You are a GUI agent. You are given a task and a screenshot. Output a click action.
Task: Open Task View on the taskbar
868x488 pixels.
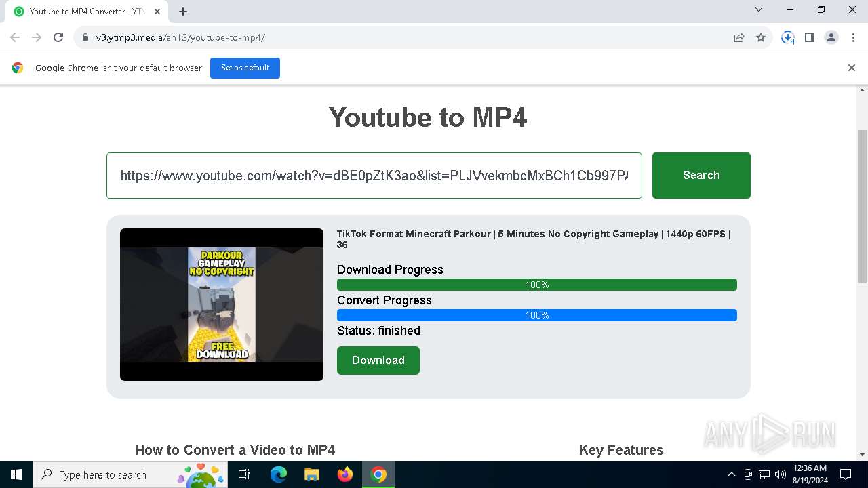click(244, 474)
